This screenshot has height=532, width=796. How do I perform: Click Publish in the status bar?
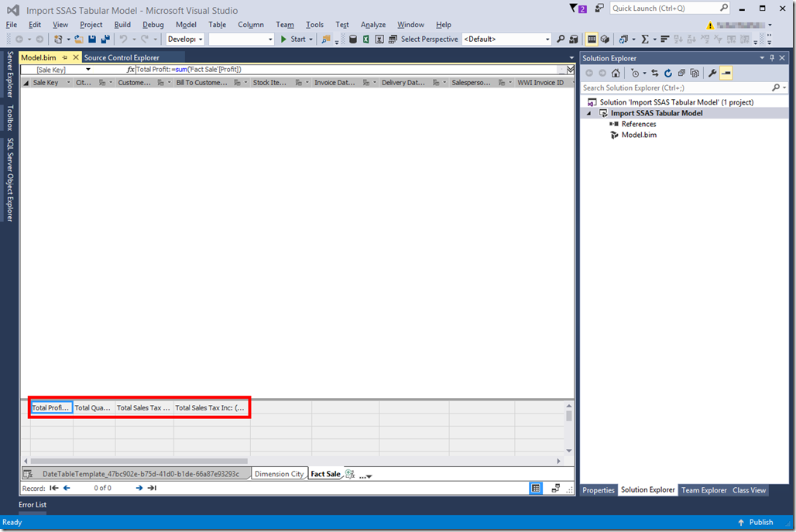click(x=756, y=523)
